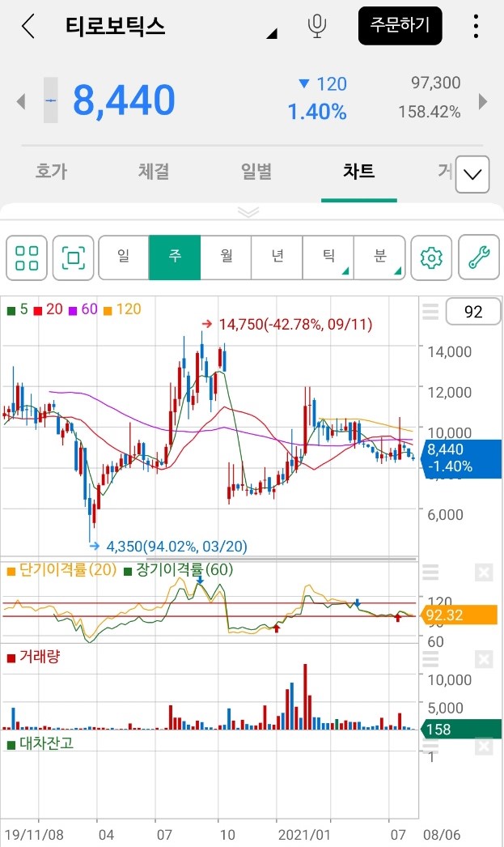This screenshot has height=847, width=504.
Task: Select the 일 daily period
Action: pyautogui.click(x=124, y=258)
